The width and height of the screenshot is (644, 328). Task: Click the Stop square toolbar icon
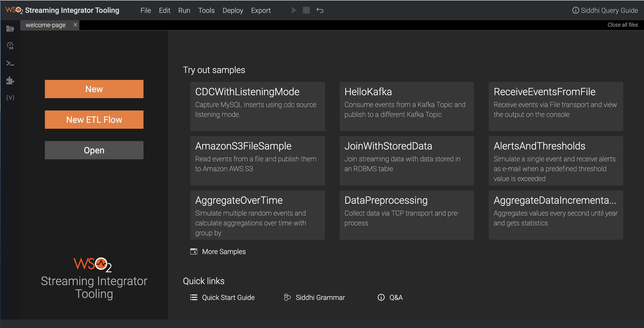(306, 10)
